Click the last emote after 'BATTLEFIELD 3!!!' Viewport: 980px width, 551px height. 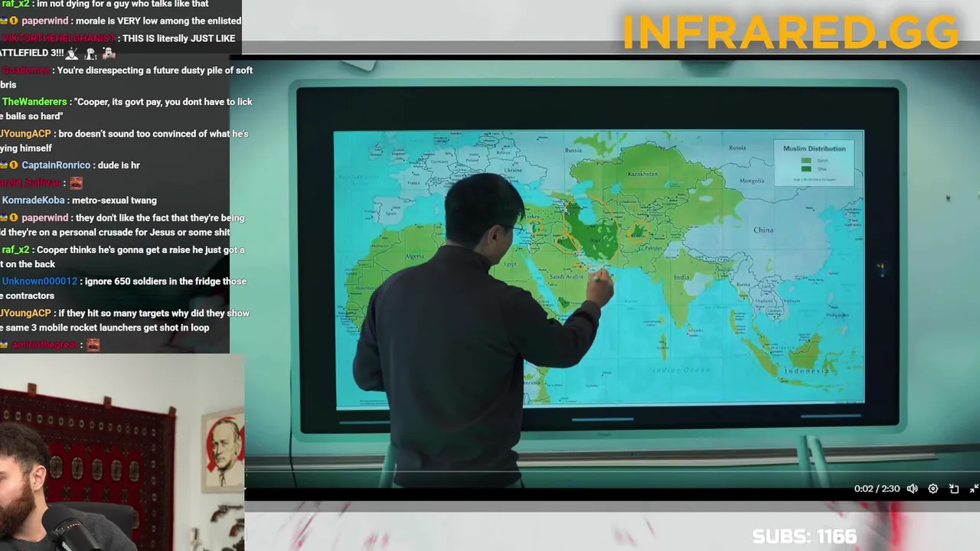click(109, 53)
